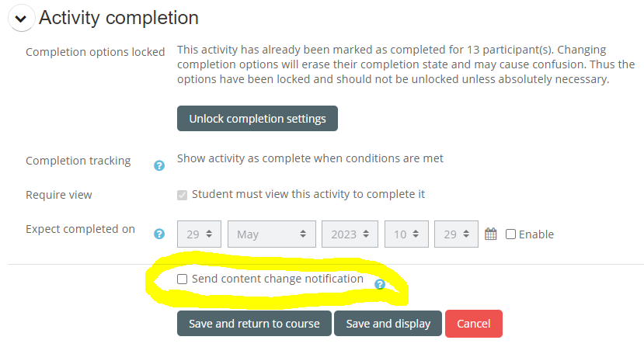The image size is (644, 347).
Task: Open the calendar date picker icon
Action: [x=490, y=234]
